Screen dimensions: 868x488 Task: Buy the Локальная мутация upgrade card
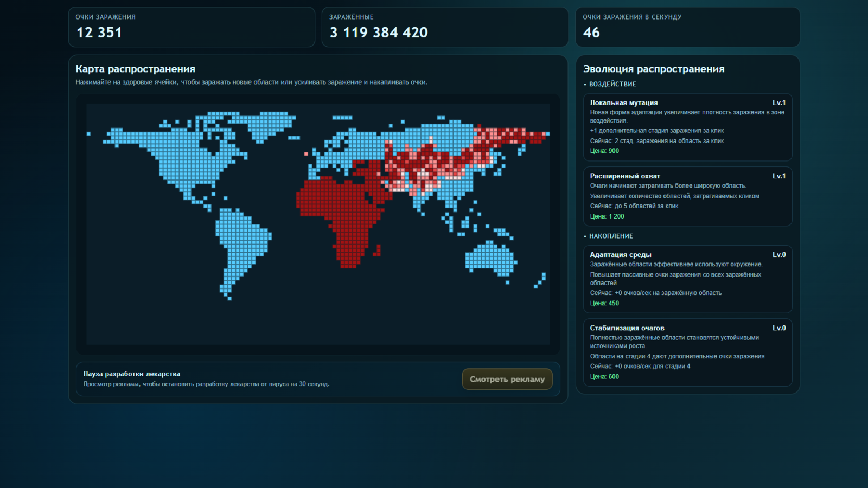pos(687,127)
